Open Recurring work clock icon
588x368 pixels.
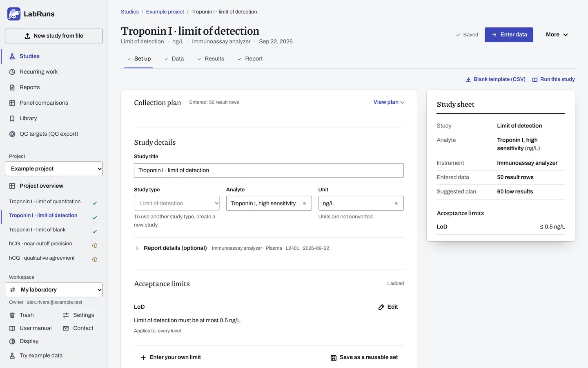click(12, 72)
